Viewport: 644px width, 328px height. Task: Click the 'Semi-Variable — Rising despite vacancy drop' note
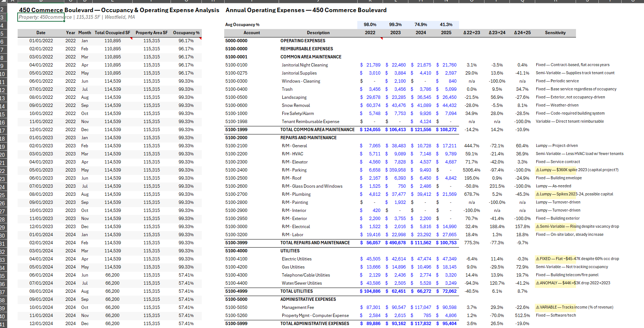click(x=577, y=227)
